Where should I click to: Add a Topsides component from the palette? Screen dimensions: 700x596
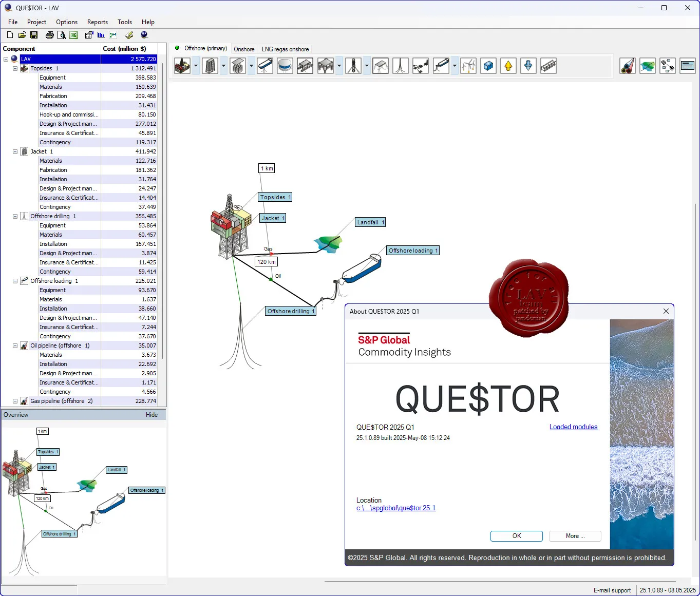tap(182, 66)
